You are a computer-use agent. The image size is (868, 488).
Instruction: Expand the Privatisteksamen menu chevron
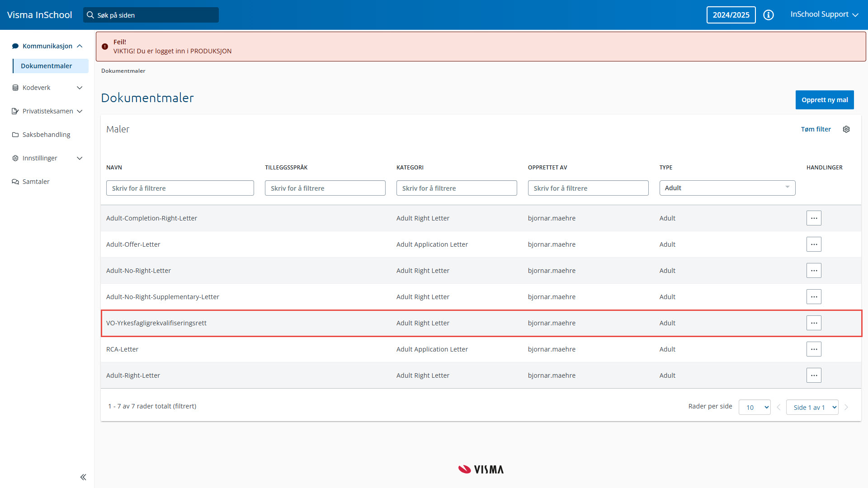point(80,111)
